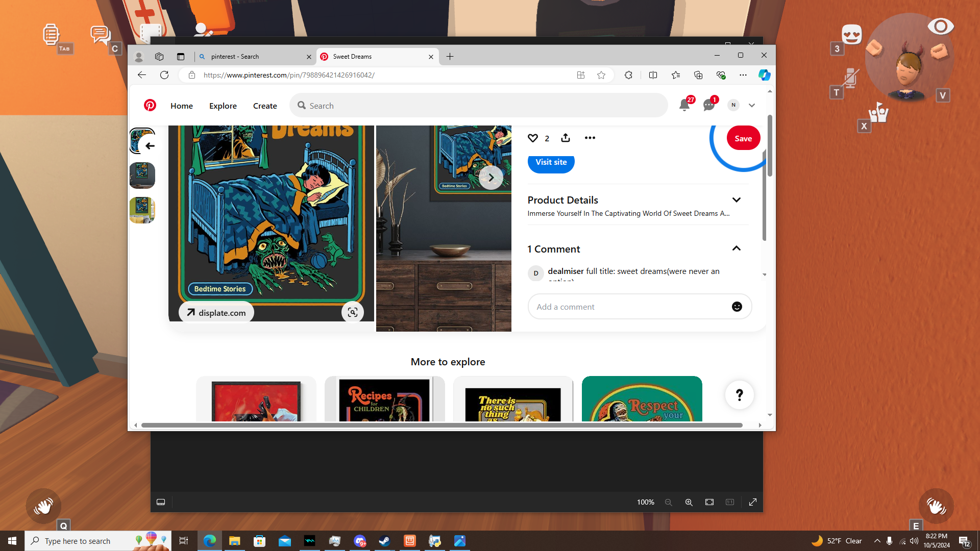Open Pinterest messages icon
The image size is (980, 551).
click(708, 106)
